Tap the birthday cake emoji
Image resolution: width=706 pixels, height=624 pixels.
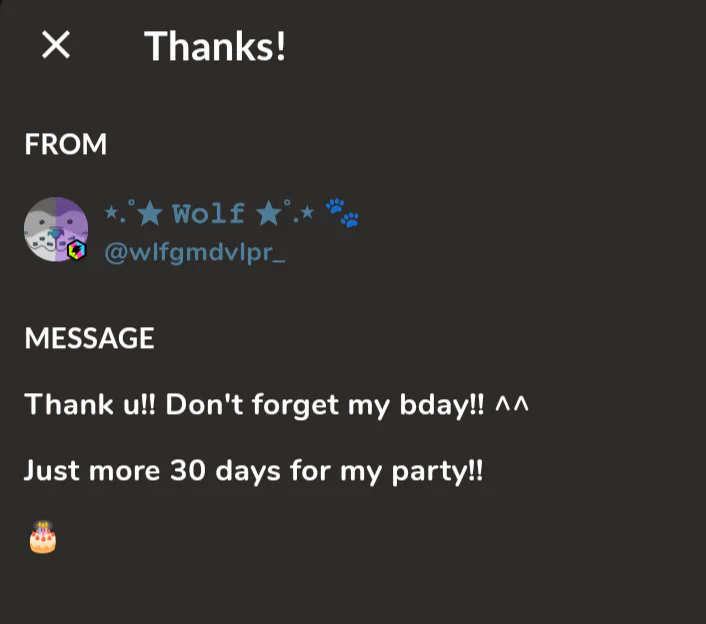coord(42,537)
